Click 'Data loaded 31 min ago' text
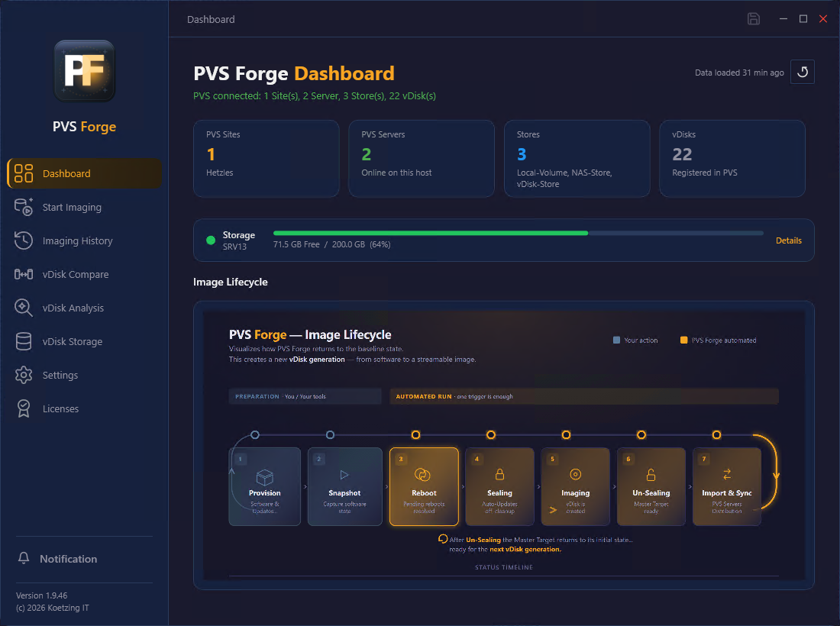Image resolution: width=840 pixels, height=626 pixels. coord(739,73)
